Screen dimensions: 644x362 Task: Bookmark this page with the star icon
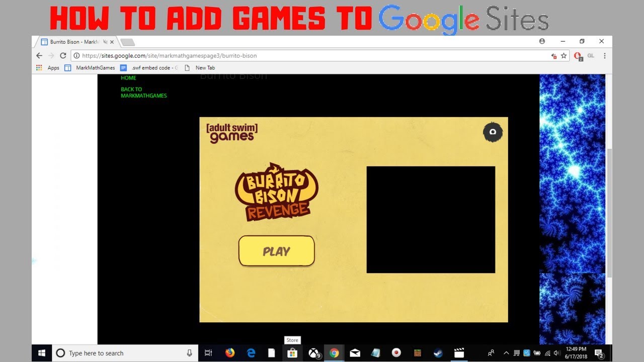coord(563,56)
